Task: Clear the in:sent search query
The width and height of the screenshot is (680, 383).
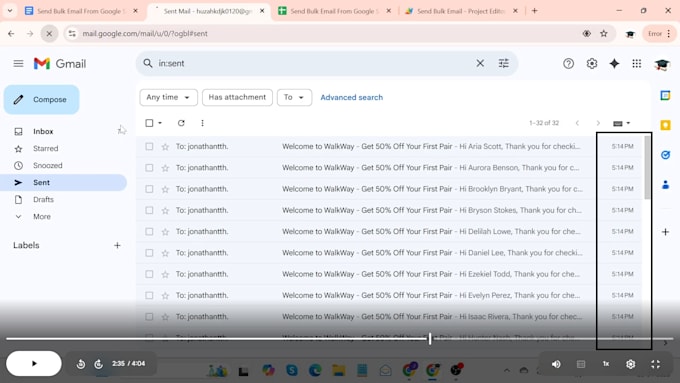Action: [480, 63]
